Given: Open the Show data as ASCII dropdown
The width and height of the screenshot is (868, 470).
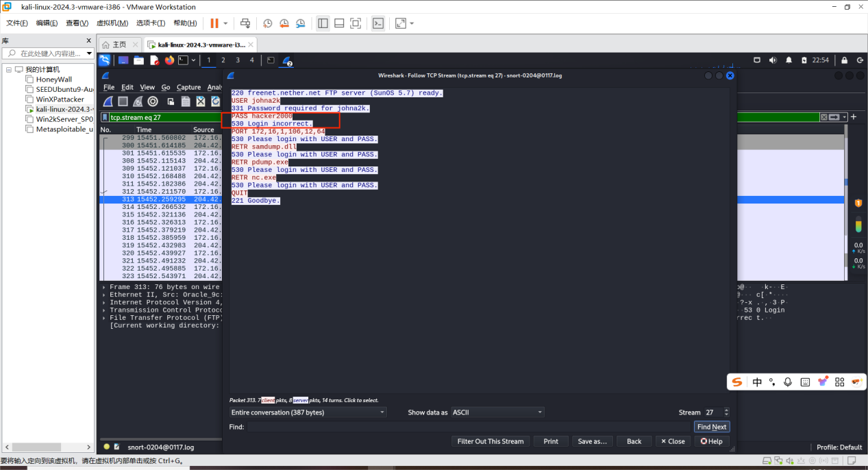Looking at the screenshot, I should pyautogui.click(x=498, y=412).
